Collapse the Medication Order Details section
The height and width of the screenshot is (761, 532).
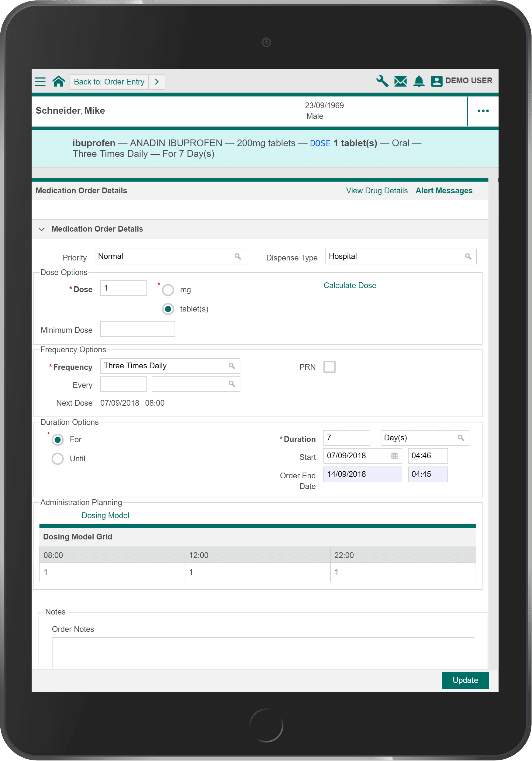click(42, 229)
